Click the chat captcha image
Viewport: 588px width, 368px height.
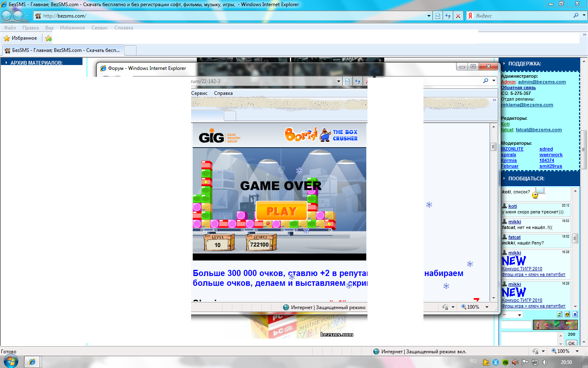(x=555, y=325)
